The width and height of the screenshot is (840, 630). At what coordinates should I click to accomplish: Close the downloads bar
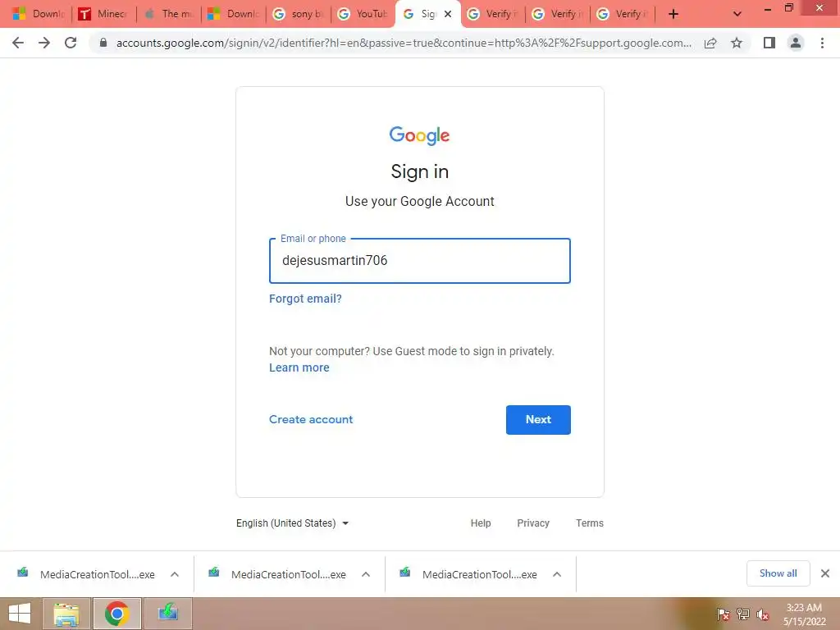coord(825,573)
